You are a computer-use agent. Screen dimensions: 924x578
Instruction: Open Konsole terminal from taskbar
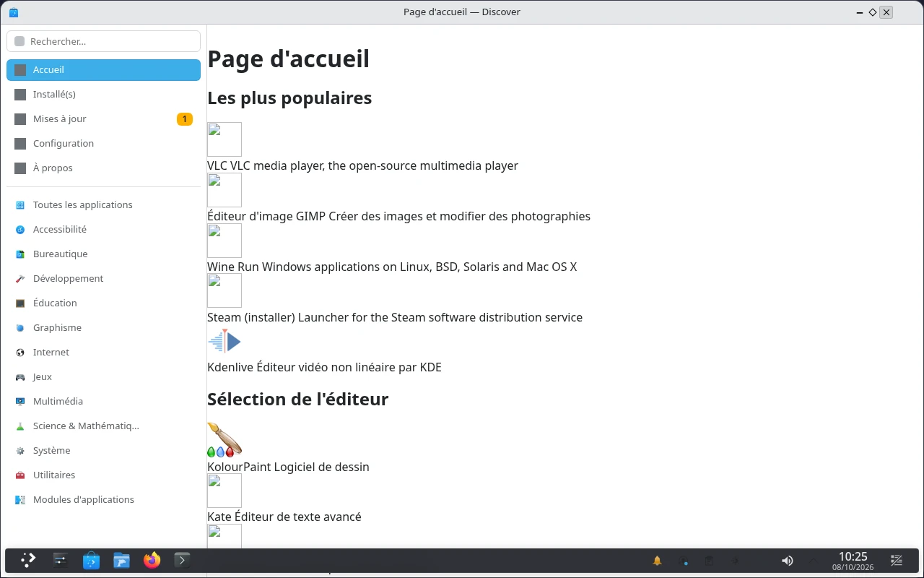coord(182,560)
